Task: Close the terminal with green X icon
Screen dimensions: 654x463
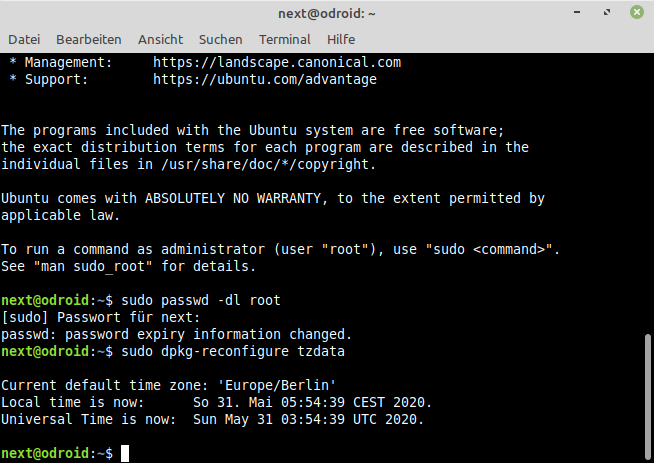Action: click(637, 12)
